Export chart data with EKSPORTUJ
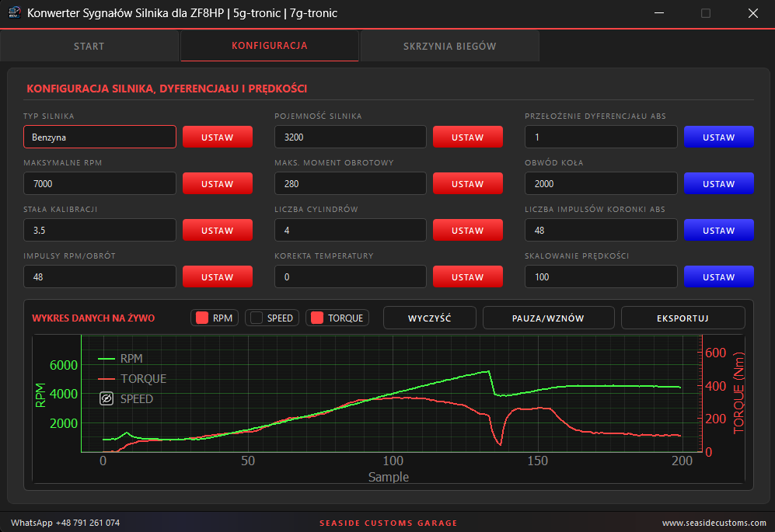The height and width of the screenshot is (532, 775). click(x=682, y=318)
